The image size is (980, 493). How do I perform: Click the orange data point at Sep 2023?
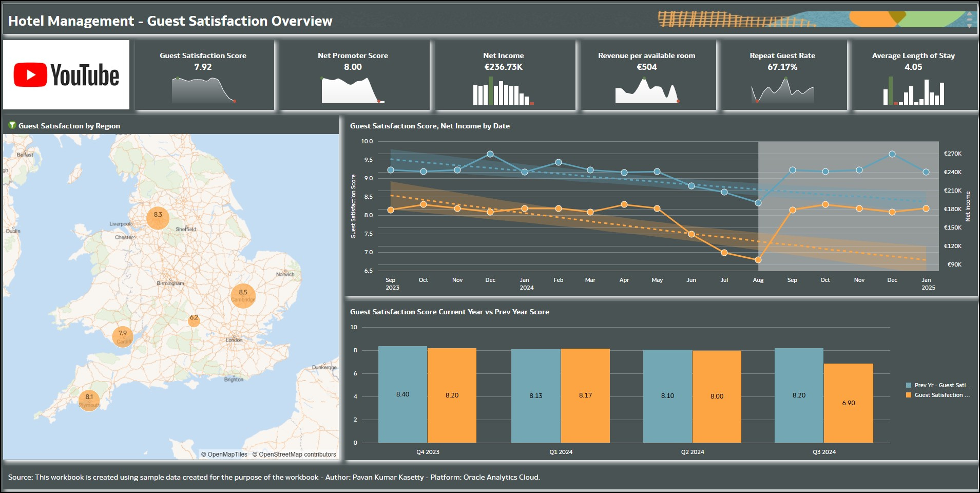[391, 210]
